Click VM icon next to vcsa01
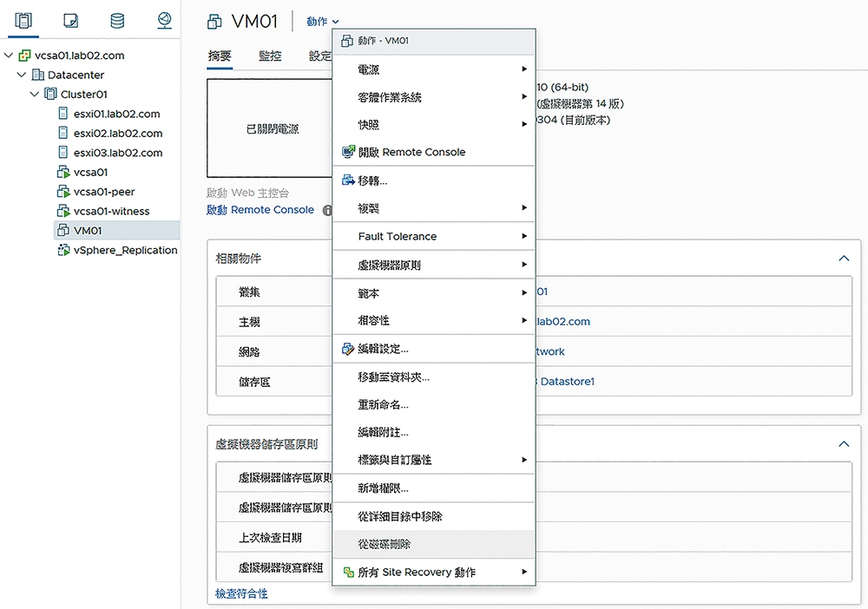This screenshot has height=609, width=868. 63,172
